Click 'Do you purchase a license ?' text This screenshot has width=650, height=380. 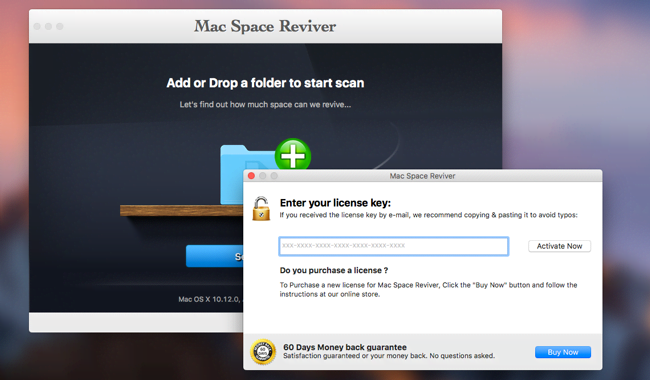[334, 270]
